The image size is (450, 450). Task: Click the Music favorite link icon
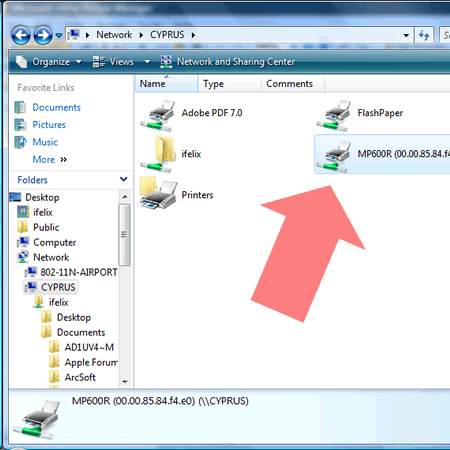tap(20, 142)
